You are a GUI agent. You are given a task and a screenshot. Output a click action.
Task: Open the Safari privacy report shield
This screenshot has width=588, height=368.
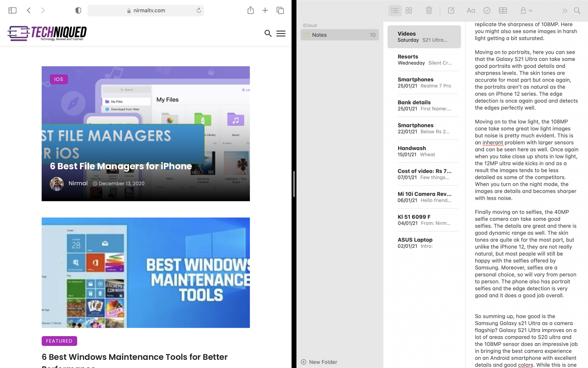pos(78,11)
